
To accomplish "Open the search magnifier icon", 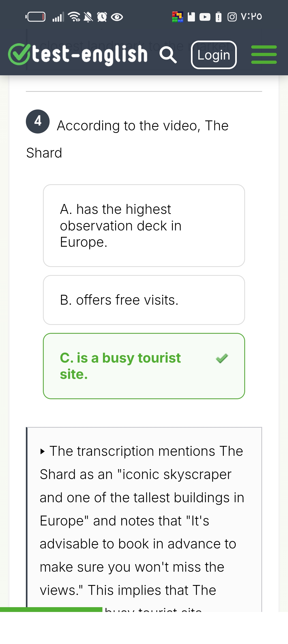I will [x=168, y=55].
